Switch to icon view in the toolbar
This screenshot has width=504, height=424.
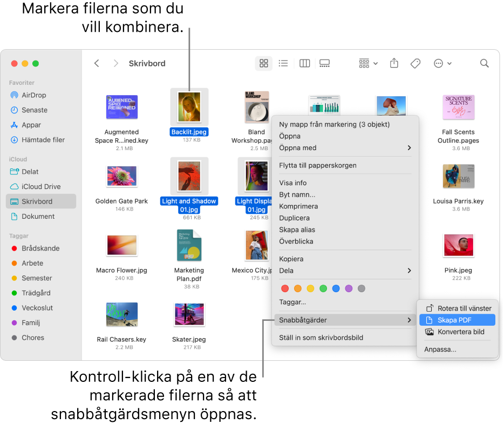tap(263, 63)
